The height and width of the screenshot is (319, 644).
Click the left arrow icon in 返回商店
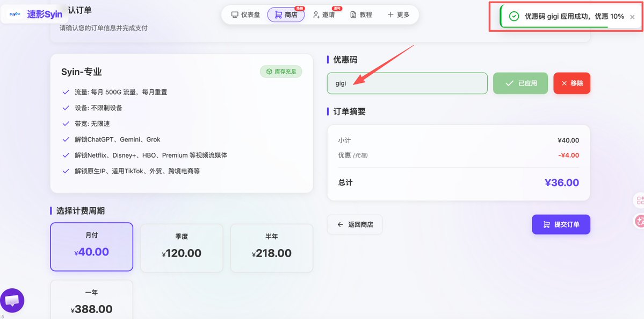(x=340, y=224)
